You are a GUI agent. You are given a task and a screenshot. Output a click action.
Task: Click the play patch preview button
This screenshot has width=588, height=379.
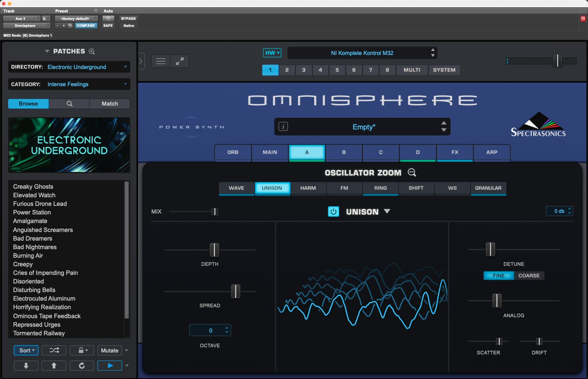[110, 365]
